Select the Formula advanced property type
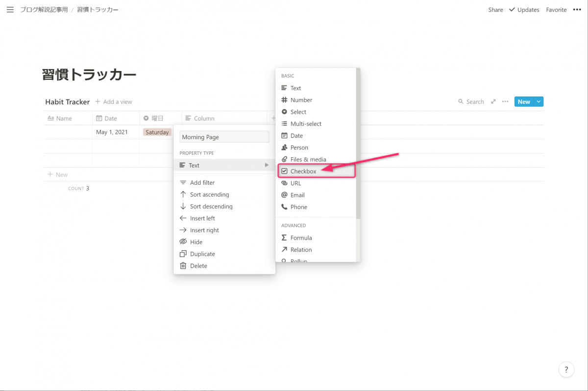The image size is (588, 391). [x=301, y=238]
